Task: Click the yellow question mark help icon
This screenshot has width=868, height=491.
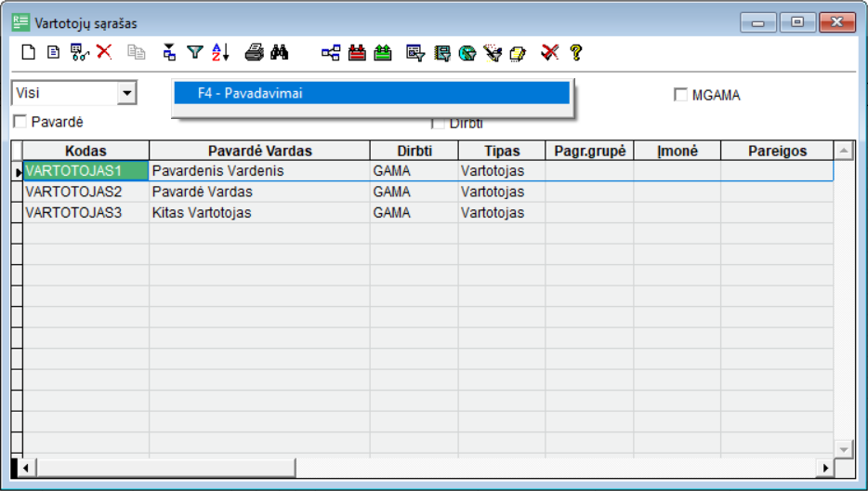Action: [x=576, y=53]
